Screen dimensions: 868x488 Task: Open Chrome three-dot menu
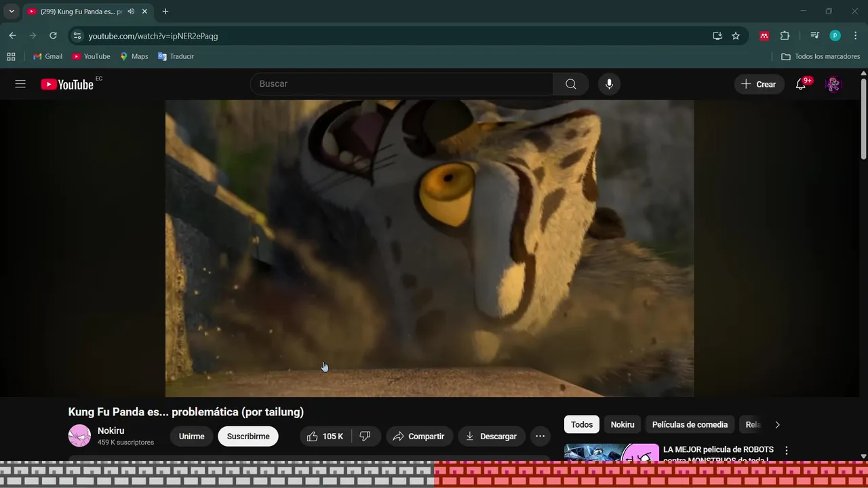pyautogui.click(x=854, y=36)
